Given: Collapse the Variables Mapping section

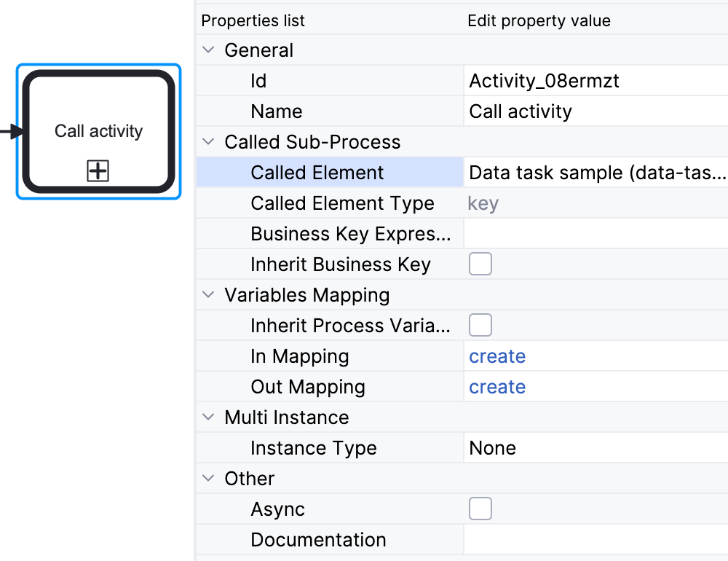Looking at the screenshot, I should pos(209,295).
